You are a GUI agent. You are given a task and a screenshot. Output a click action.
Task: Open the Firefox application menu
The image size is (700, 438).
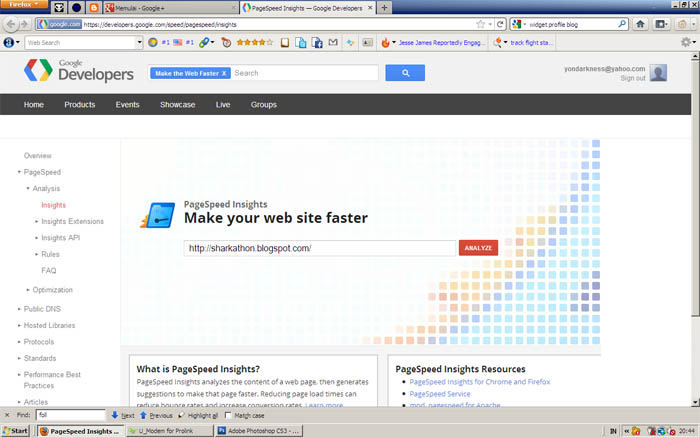tap(23, 4)
